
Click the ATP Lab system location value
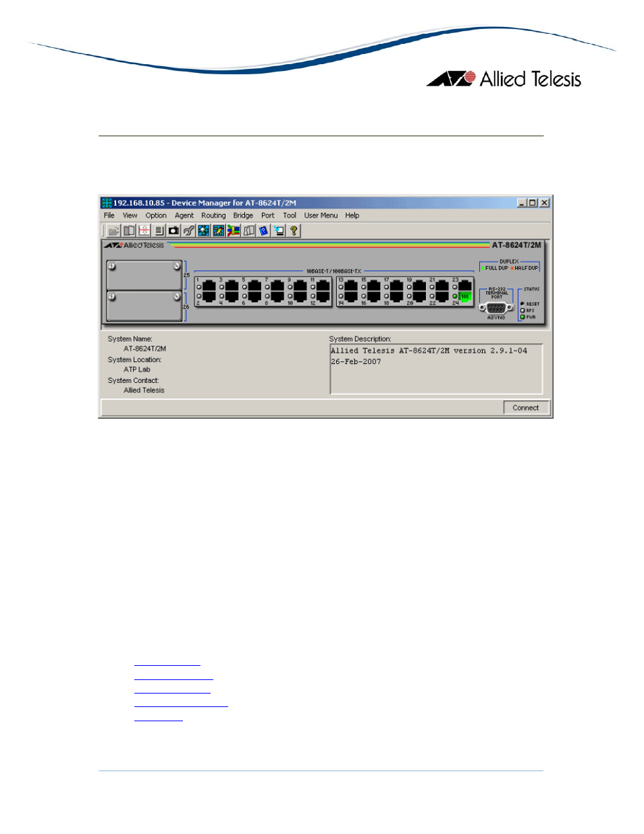(137, 369)
